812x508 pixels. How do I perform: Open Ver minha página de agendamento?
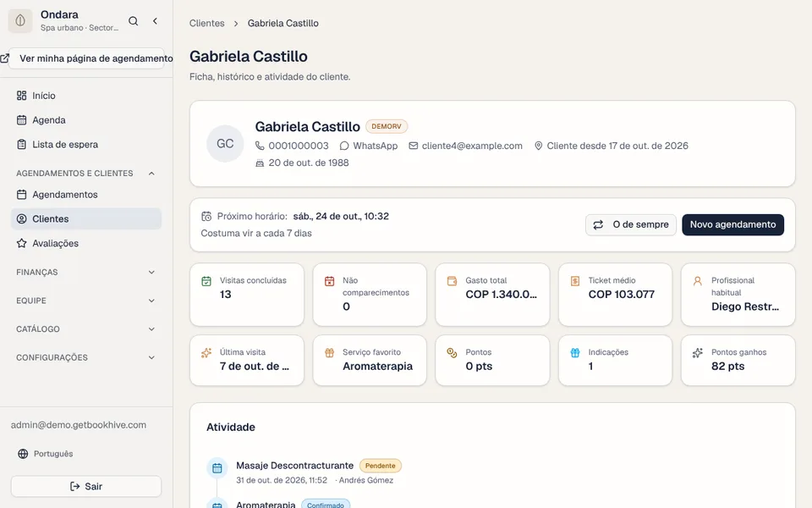(86, 58)
